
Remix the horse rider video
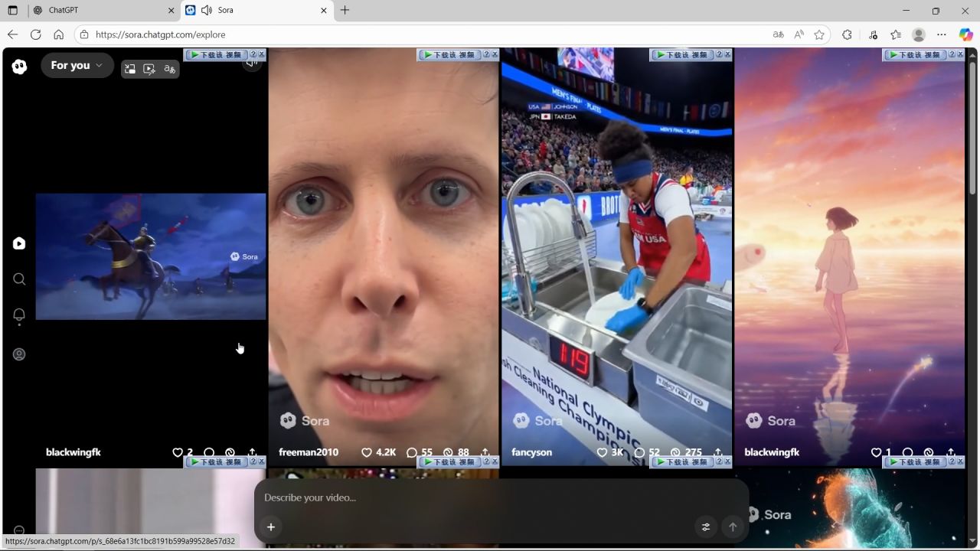coord(230,452)
